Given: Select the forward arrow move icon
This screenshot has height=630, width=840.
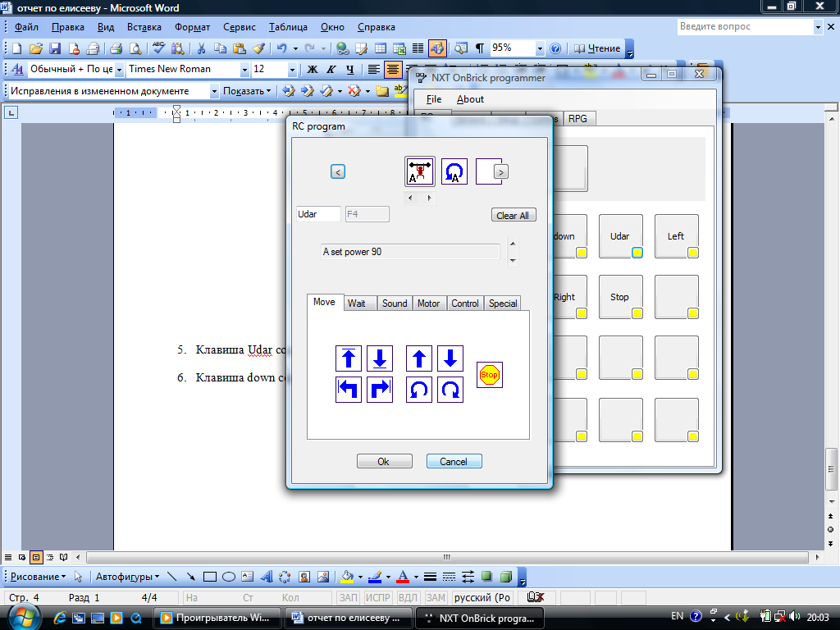Looking at the screenshot, I should tap(419, 358).
